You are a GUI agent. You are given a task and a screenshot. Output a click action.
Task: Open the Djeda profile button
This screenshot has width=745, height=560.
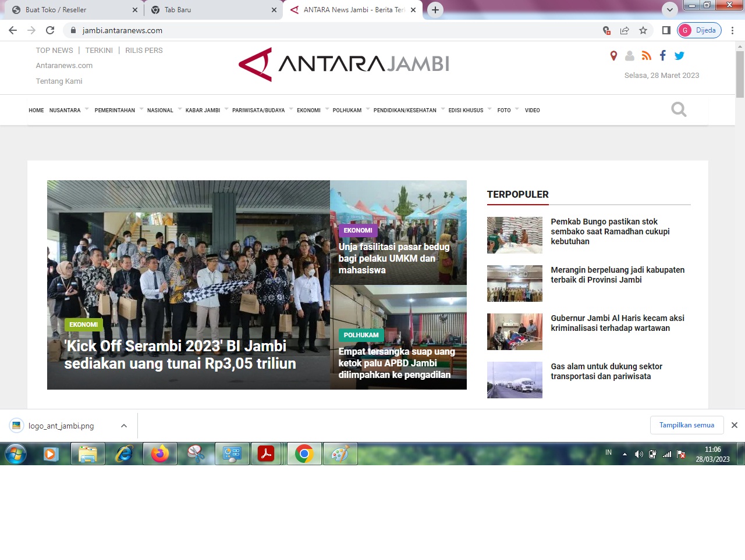(x=699, y=30)
